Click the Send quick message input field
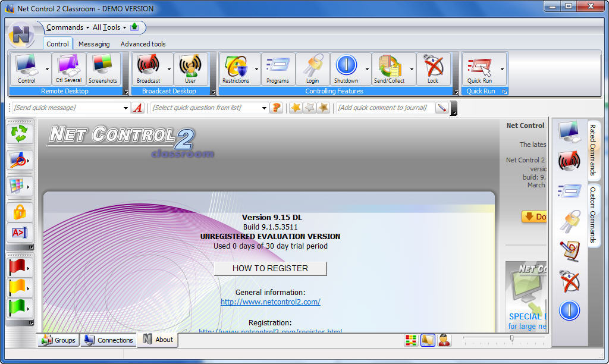 click(67, 108)
